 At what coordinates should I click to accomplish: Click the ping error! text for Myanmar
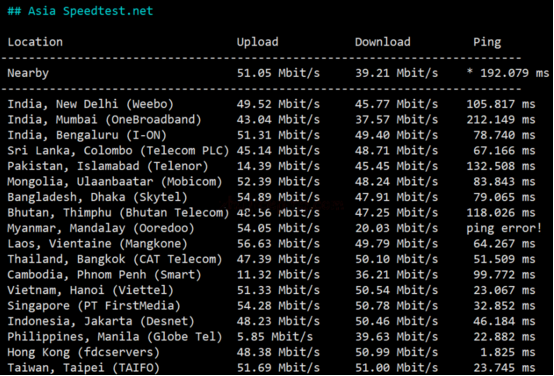pos(504,228)
